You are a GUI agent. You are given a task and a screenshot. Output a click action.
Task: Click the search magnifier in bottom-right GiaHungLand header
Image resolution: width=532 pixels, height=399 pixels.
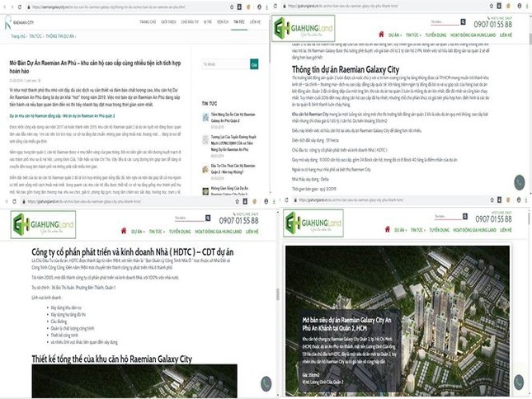tap(465, 216)
